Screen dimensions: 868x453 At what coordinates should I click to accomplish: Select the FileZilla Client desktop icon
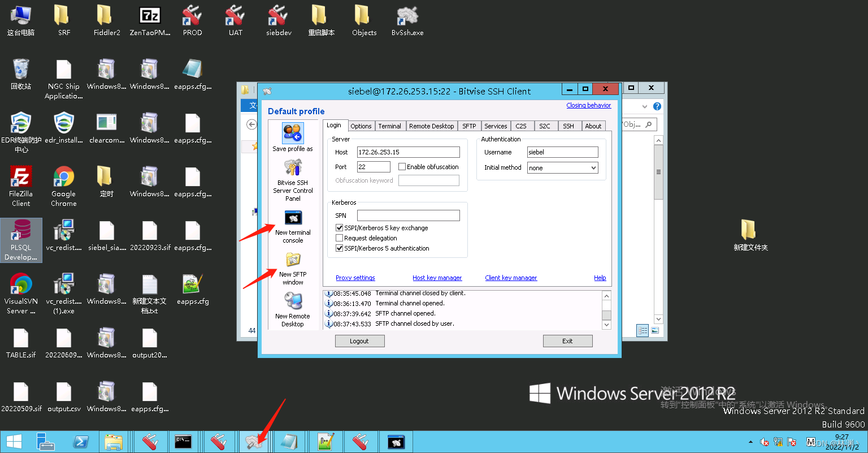pyautogui.click(x=21, y=186)
